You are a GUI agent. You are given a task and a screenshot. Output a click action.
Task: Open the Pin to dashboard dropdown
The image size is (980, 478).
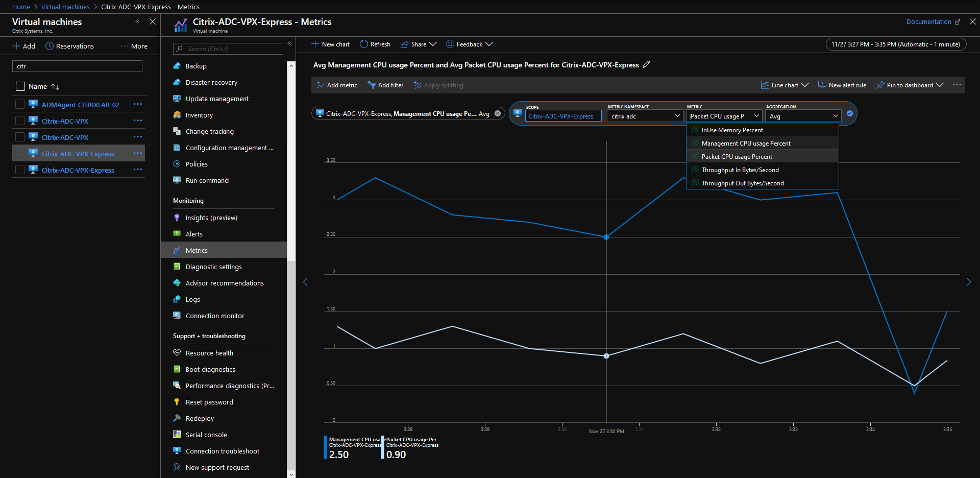click(910, 85)
